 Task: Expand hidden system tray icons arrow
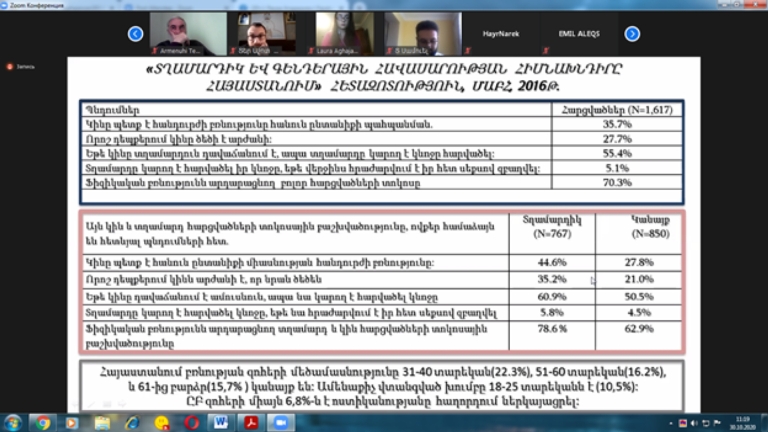coord(671,423)
